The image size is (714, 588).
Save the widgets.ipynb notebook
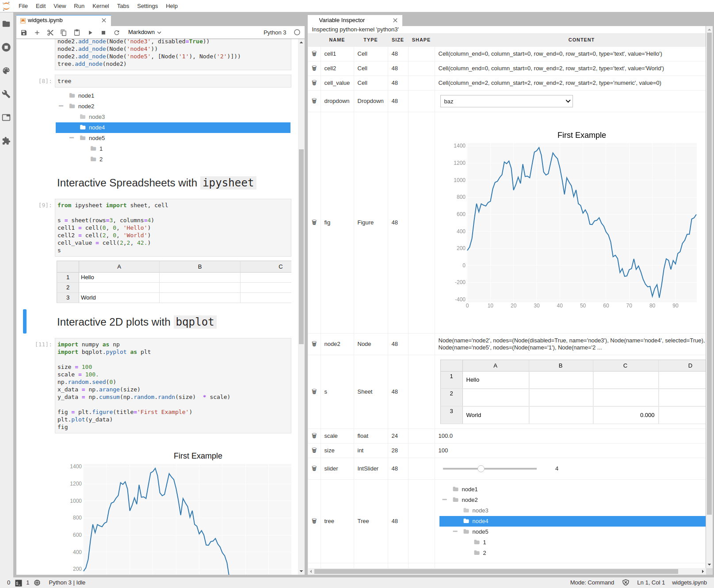coord(23,32)
